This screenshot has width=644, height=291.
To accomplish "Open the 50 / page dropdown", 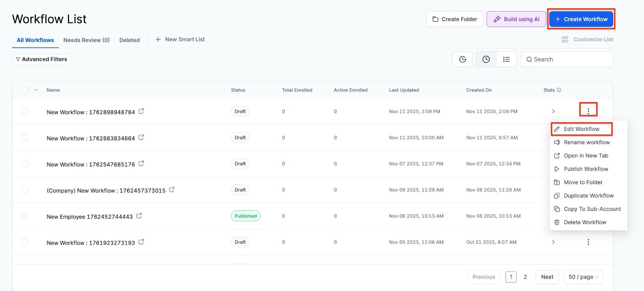I will point(583,277).
